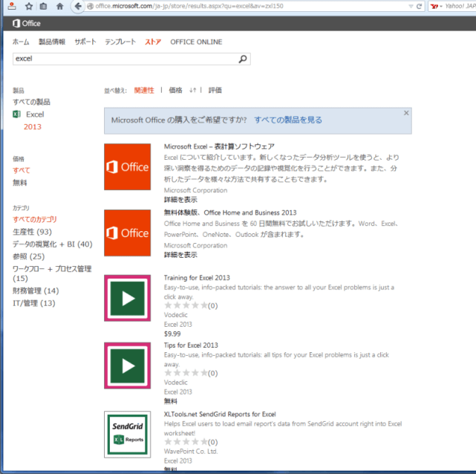Select the ストア navigation item
The width and height of the screenshot is (476, 474).
tap(153, 42)
